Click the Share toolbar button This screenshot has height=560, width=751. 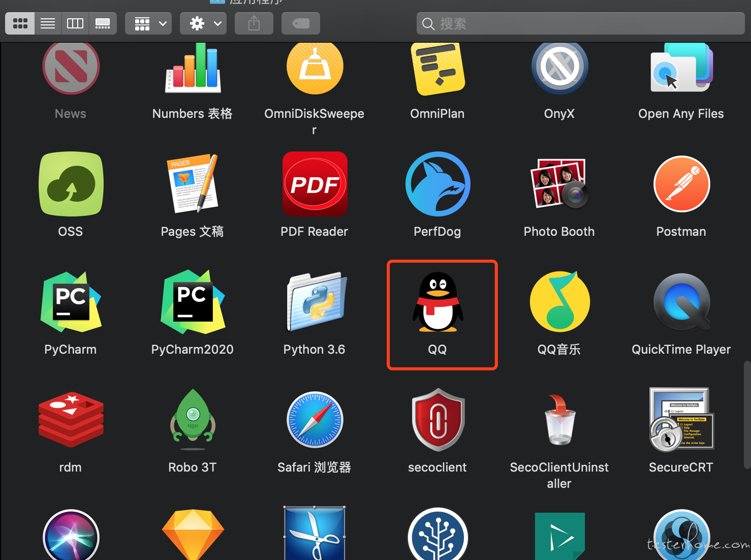click(x=254, y=23)
